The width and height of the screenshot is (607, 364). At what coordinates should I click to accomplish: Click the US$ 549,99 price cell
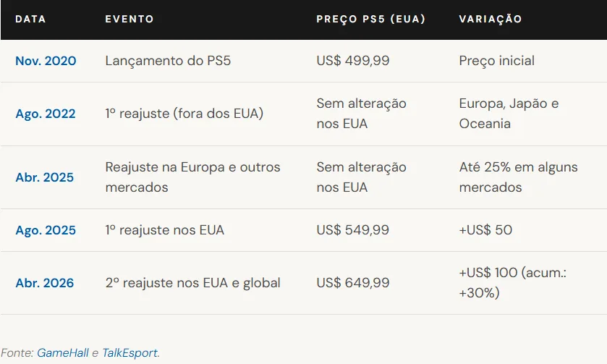point(353,230)
